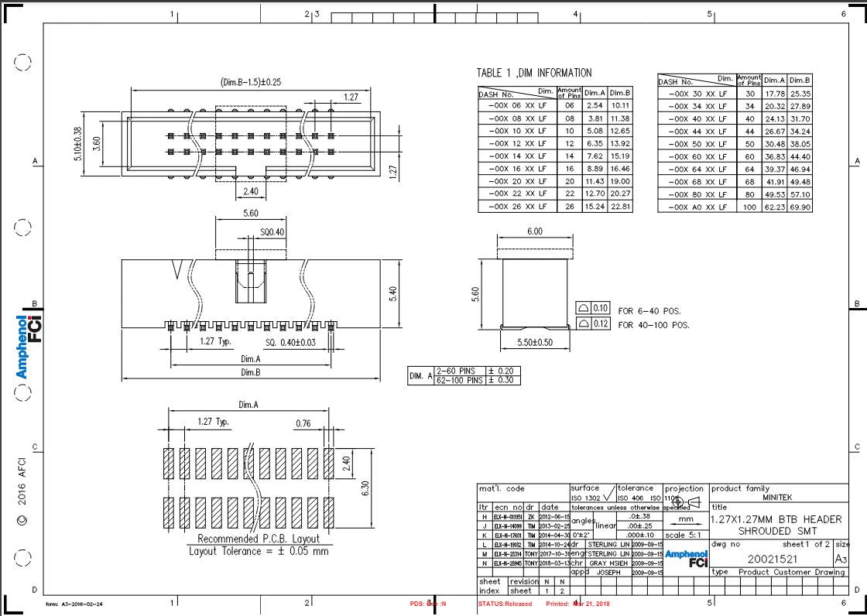
Task: Select 'Recommended P.C.B. Layout' caption
Action: [x=259, y=539]
